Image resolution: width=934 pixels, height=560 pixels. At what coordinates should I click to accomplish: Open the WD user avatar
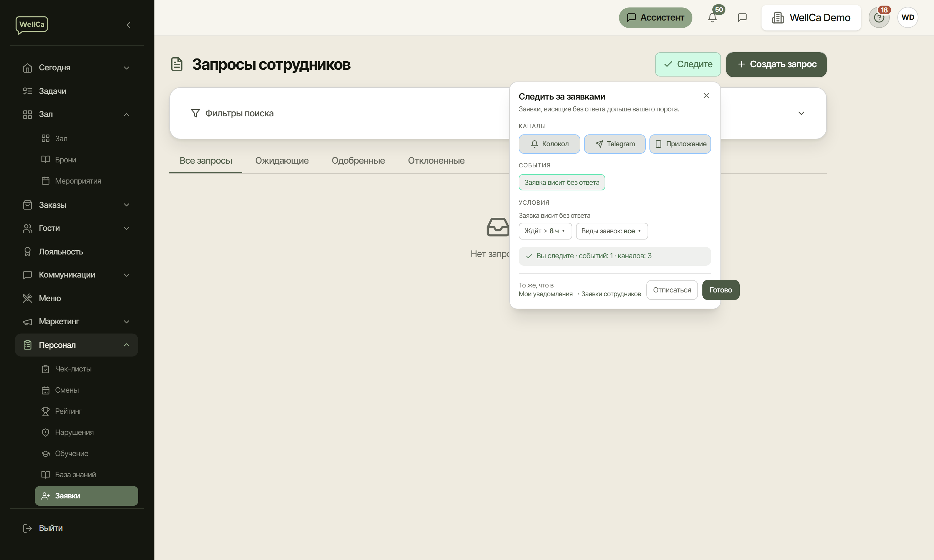click(908, 17)
